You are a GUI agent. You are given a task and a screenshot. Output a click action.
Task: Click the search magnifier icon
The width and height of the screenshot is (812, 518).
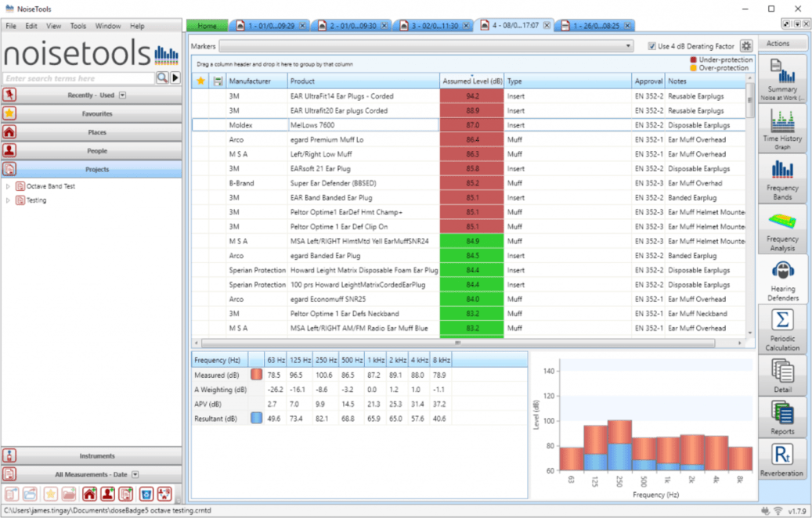pyautogui.click(x=162, y=77)
